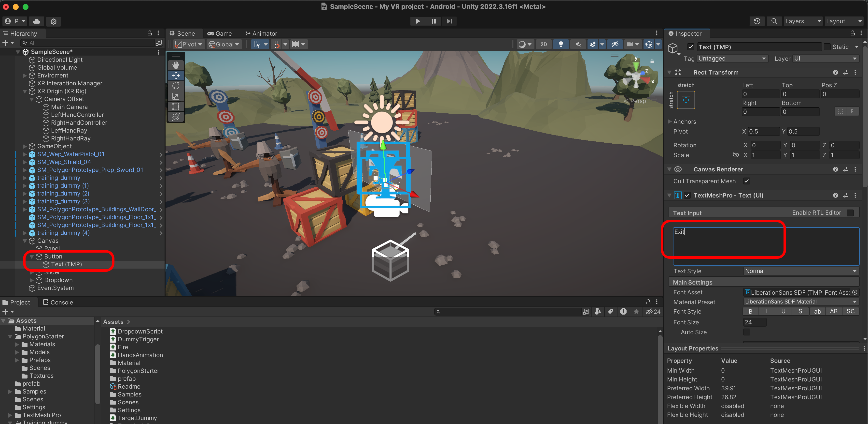Select the Hand view tool
This screenshot has width=868, height=424.
click(176, 65)
